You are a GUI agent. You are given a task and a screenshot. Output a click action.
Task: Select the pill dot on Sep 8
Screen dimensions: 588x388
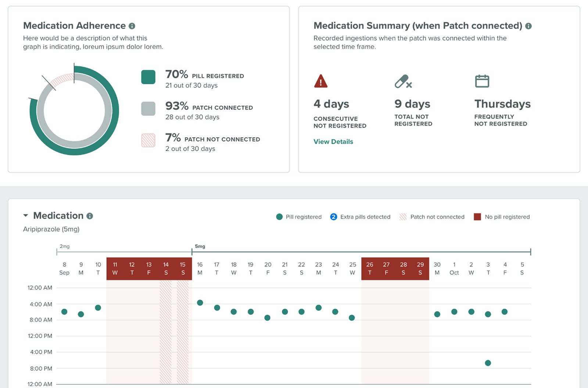[64, 312]
